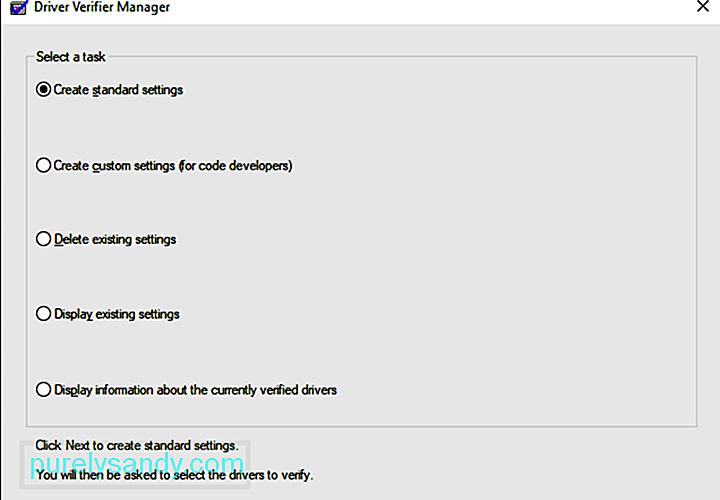Click the 'Delete existing settings' label text
Screen dimensions: 720x500
click(x=115, y=240)
